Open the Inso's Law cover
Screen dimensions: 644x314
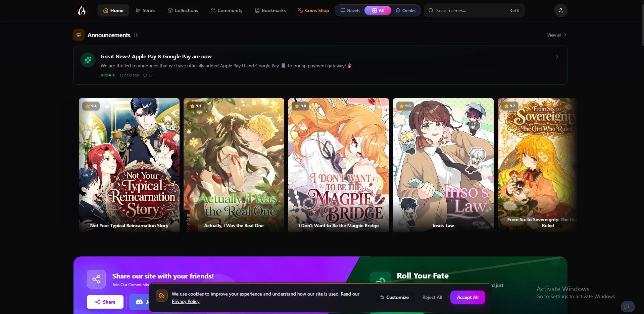point(443,165)
